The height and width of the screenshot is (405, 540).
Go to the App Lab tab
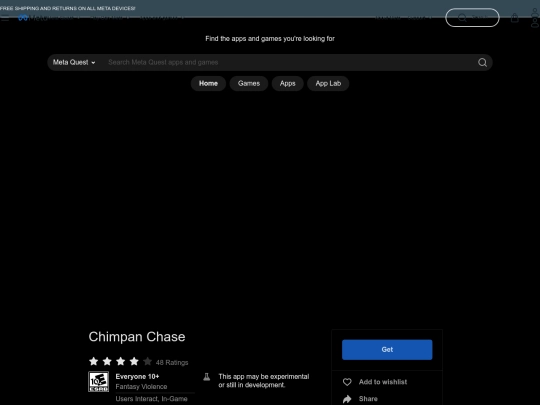[x=328, y=83]
